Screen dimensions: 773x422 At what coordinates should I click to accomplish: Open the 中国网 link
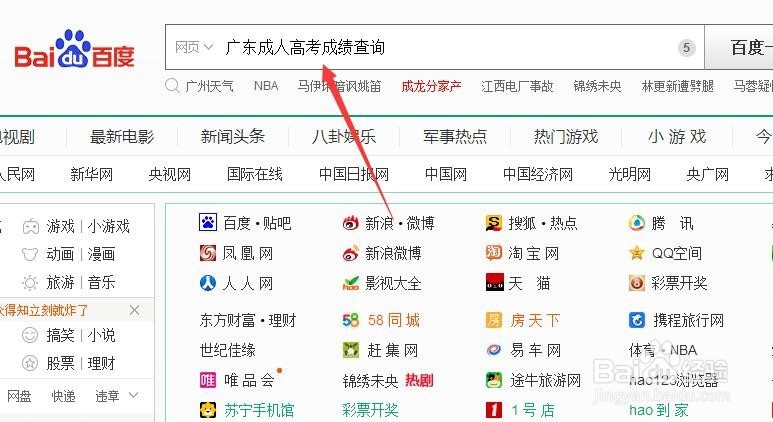[446, 174]
